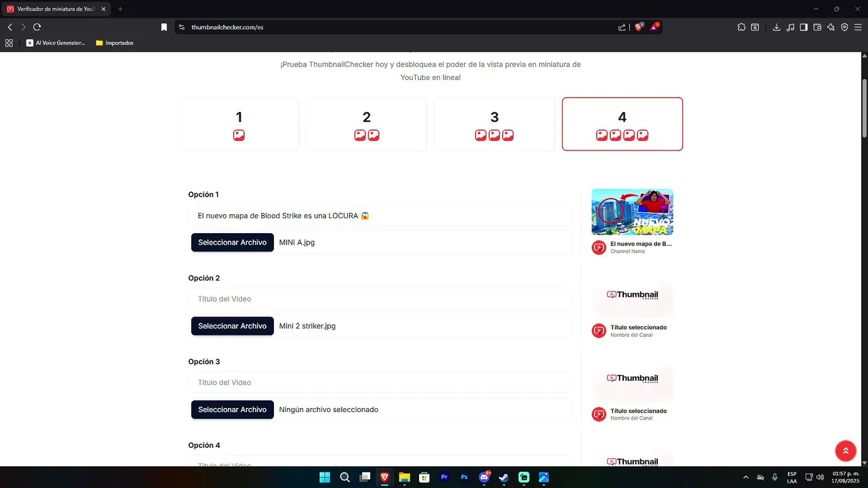Screen dimensions: 868x488
Task: Click the 'Opción 1' label
Action: (203, 195)
